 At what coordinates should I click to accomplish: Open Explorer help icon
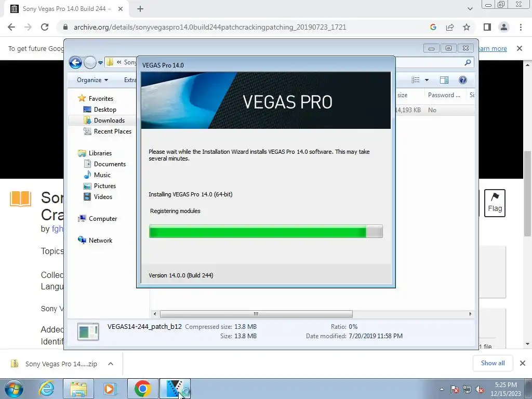click(x=463, y=80)
